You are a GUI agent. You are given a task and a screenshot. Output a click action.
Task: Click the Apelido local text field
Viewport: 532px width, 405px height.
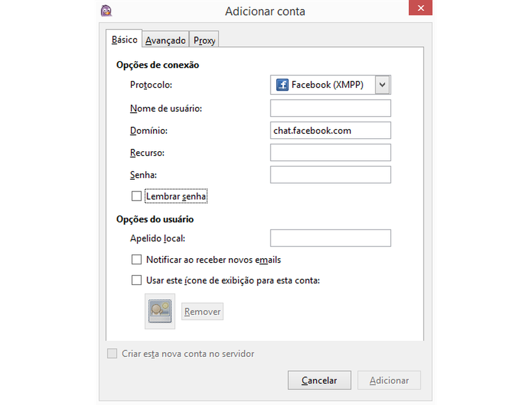[330, 238]
